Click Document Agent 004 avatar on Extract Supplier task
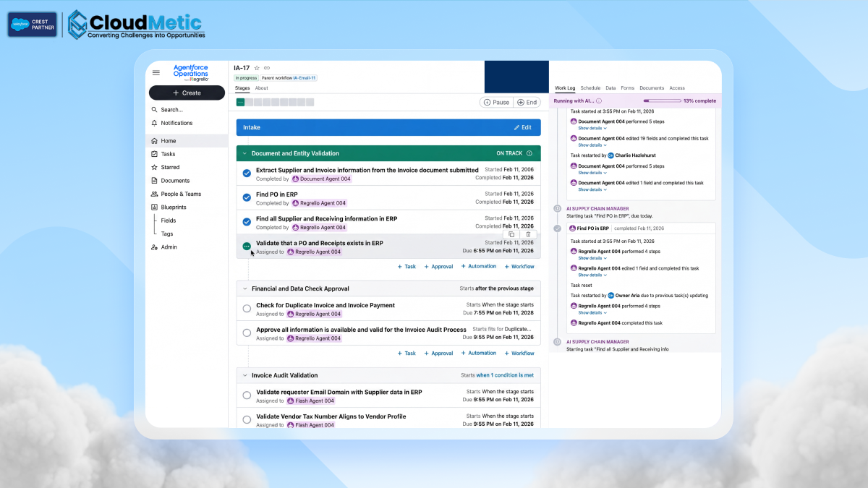The width and height of the screenshot is (868, 488). pyautogui.click(x=295, y=179)
